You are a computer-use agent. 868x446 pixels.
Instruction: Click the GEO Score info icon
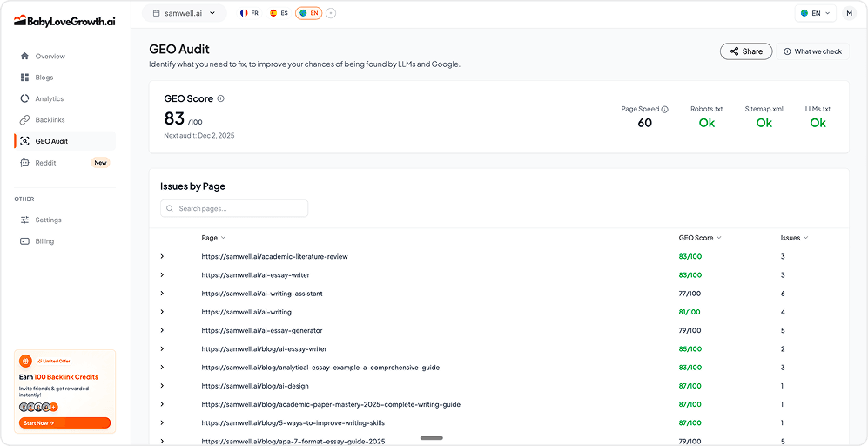coord(220,98)
